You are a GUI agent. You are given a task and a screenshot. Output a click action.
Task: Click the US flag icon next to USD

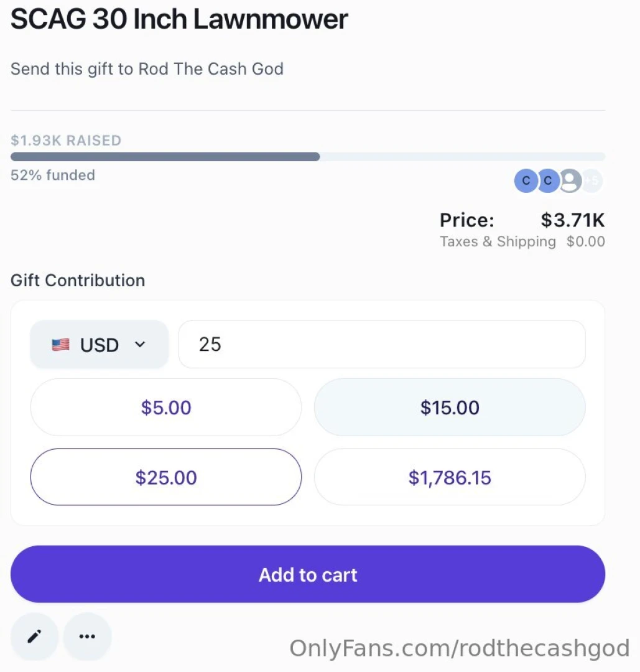(x=60, y=344)
